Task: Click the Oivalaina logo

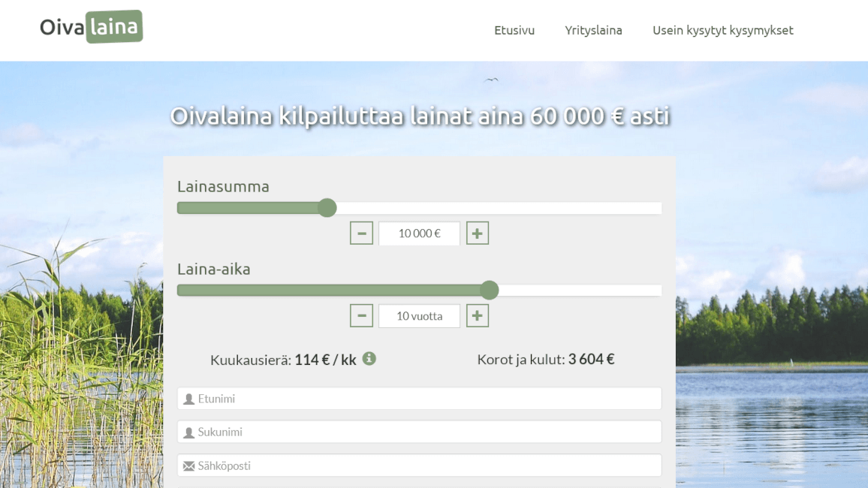Action: pos(92,26)
